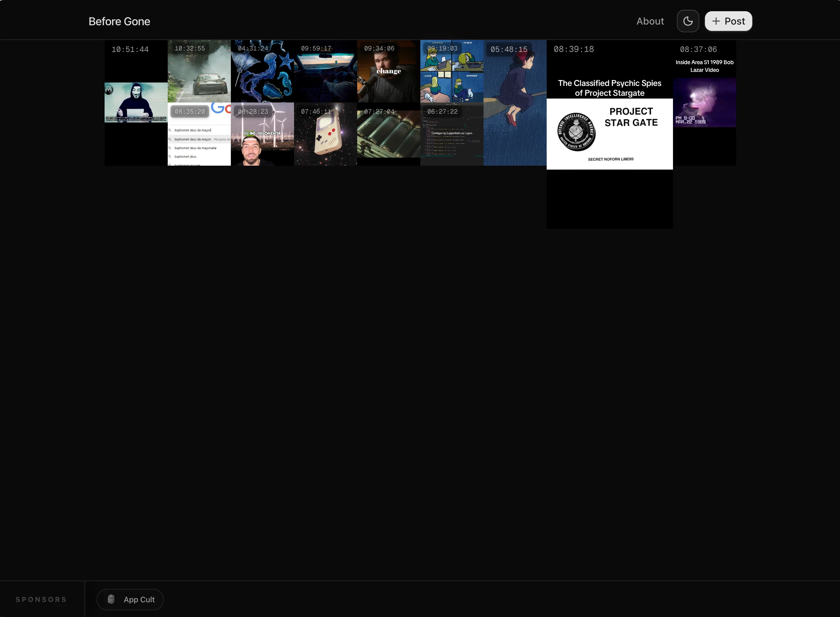Open the About page link
The width and height of the screenshot is (840, 617).
coord(650,21)
